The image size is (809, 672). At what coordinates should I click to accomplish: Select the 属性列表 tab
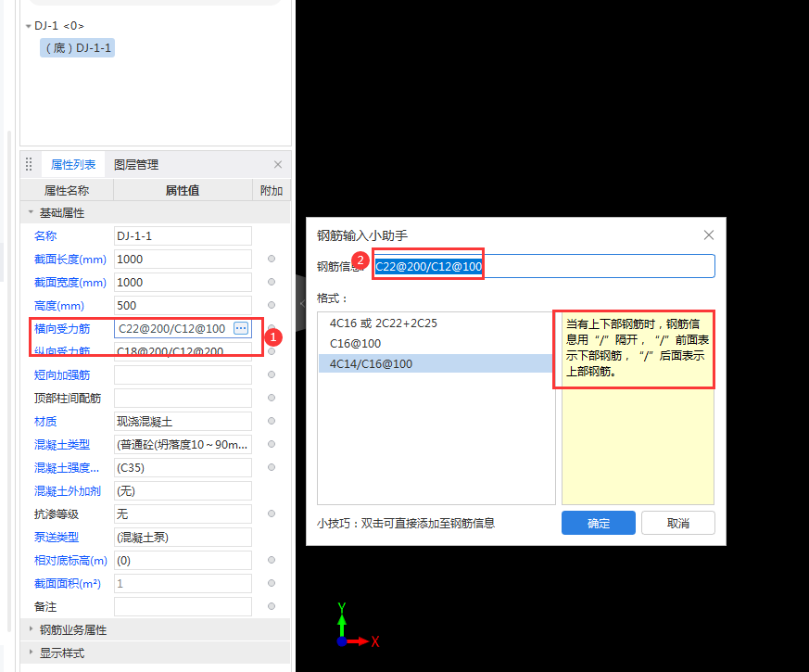[x=74, y=164]
